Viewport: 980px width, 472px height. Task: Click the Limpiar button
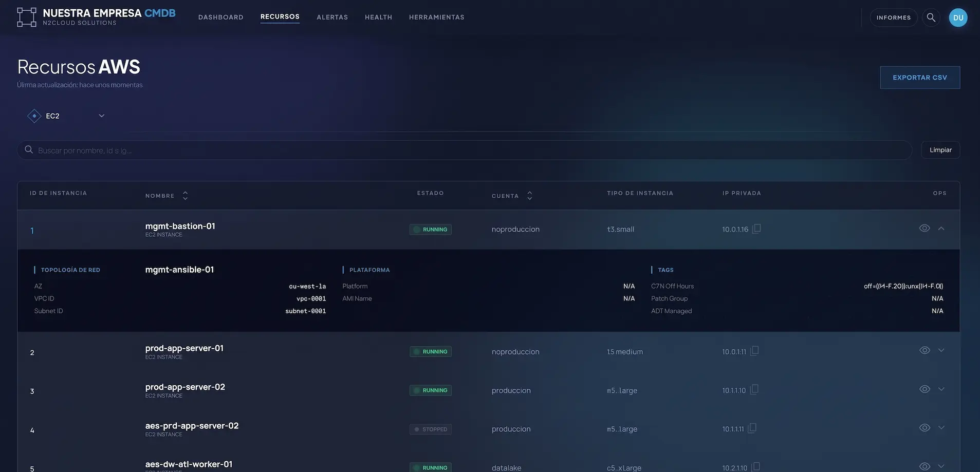click(x=940, y=150)
